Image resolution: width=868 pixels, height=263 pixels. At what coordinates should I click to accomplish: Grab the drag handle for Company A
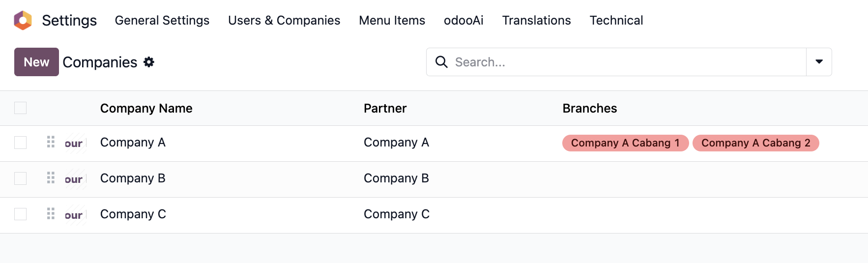(x=51, y=142)
